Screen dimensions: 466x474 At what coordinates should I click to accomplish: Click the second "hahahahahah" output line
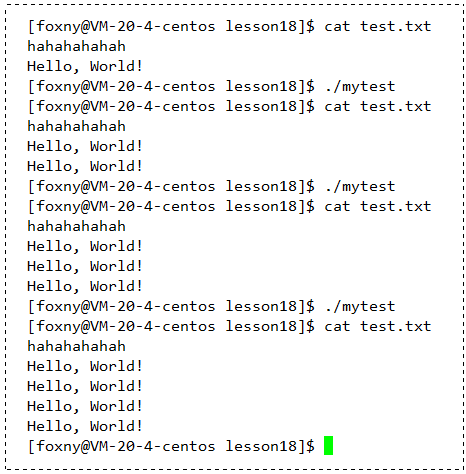pyautogui.click(x=76, y=126)
